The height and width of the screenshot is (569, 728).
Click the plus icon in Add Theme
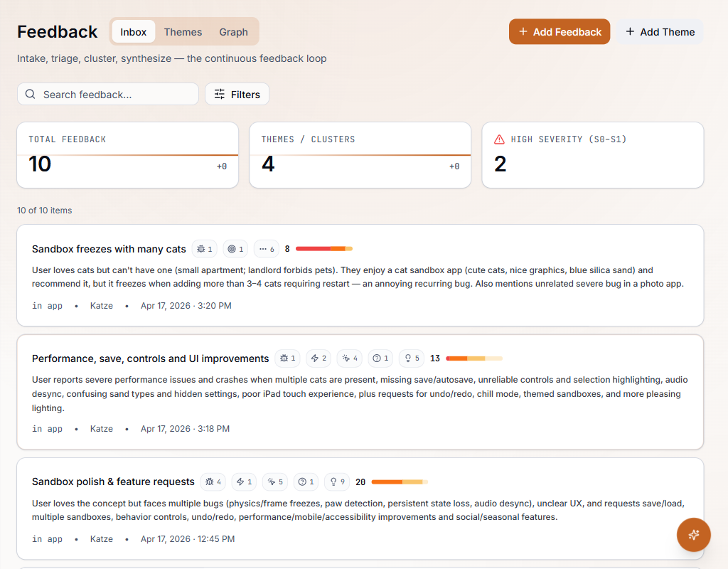(x=630, y=31)
